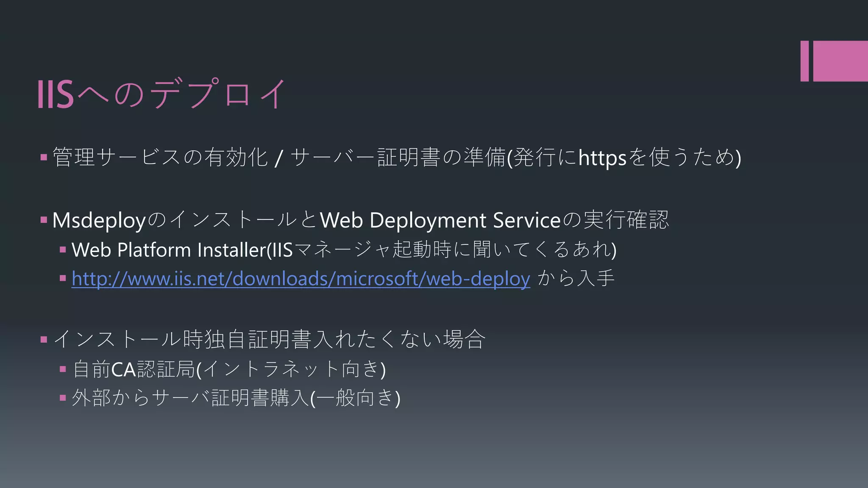Open the www.iis.net web-deploy download link
The height and width of the screenshot is (488, 868).
(301, 279)
